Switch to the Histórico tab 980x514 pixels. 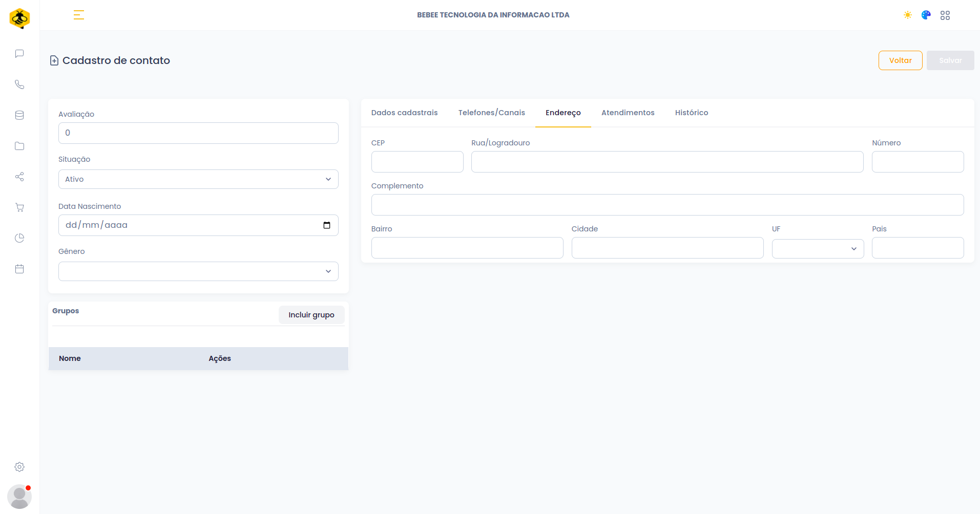click(x=691, y=113)
